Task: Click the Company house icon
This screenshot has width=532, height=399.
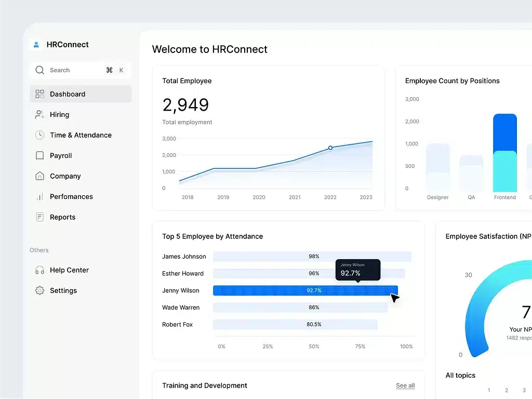Action: pyautogui.click(x=39, y=176)
